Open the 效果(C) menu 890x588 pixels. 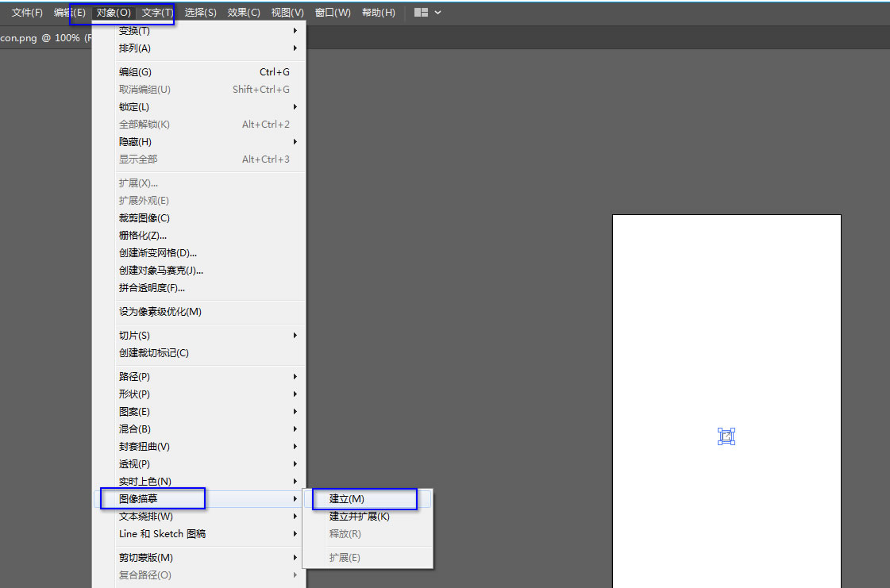(243, 13)
